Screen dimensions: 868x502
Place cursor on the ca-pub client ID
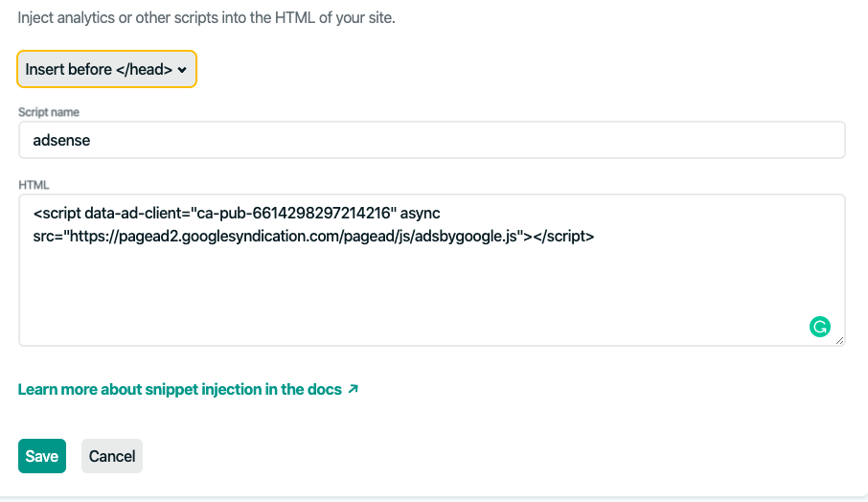point(296,212)
